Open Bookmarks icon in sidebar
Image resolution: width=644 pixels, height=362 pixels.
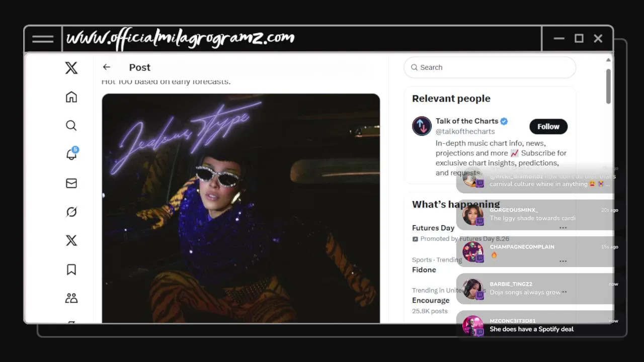[x=71, y=269]
